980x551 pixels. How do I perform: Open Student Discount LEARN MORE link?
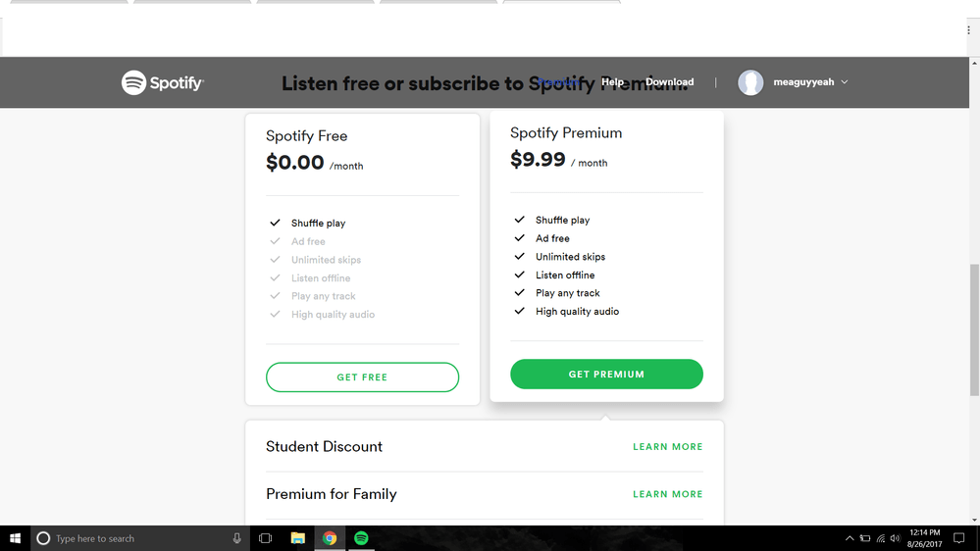click(667, 447)
